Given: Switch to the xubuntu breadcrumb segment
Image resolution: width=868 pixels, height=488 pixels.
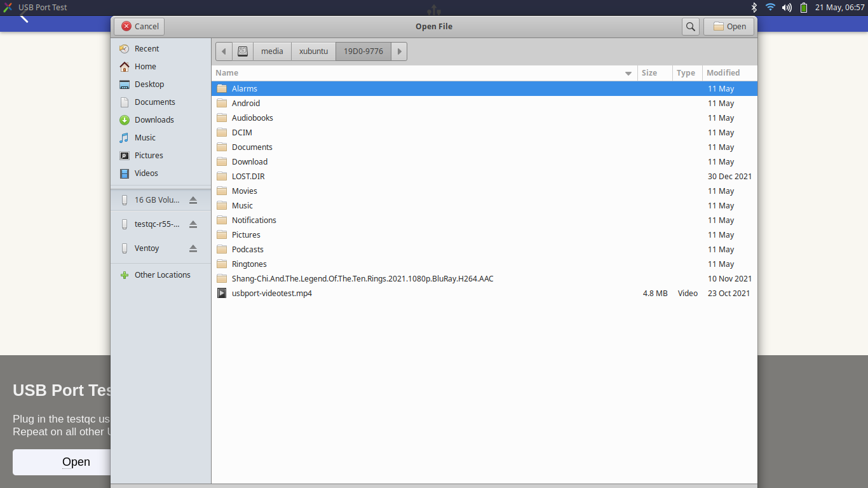Looking at the screenshot, I should [313, 51].
